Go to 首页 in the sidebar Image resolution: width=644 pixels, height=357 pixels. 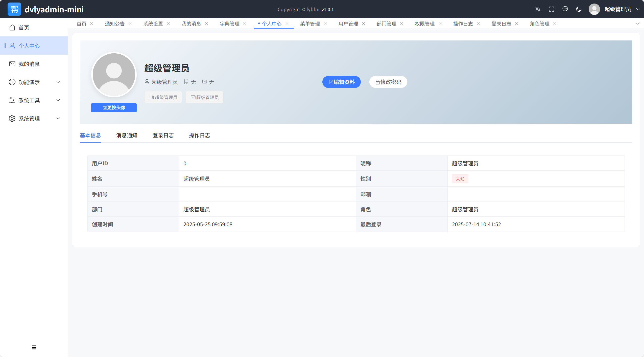click(34, 27)
